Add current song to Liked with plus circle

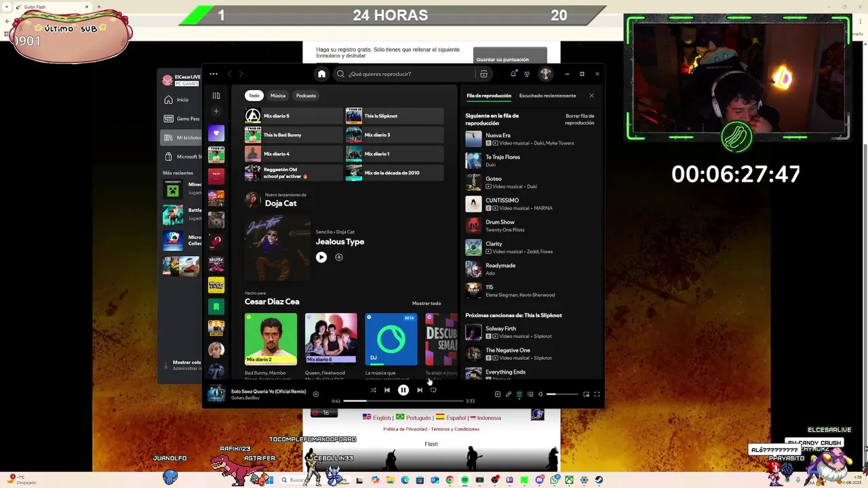315,394
